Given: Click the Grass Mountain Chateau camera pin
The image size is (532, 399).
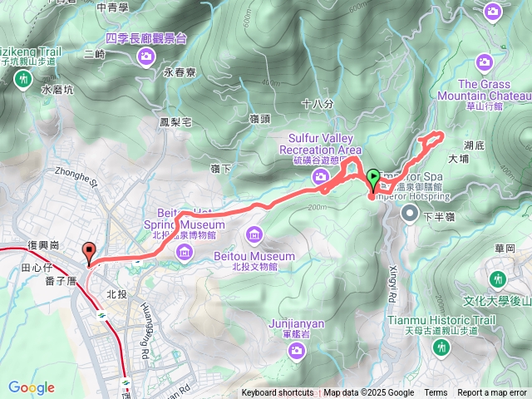Looking at the screenshot, I should click(484, 63).
